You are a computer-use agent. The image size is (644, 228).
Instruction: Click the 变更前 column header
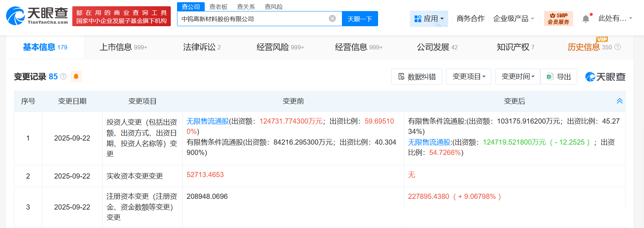pyautogui.click(x=293, y=101)
